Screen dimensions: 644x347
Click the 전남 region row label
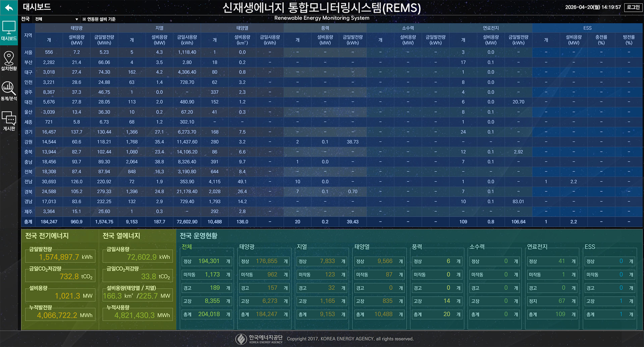pos(28,182)
